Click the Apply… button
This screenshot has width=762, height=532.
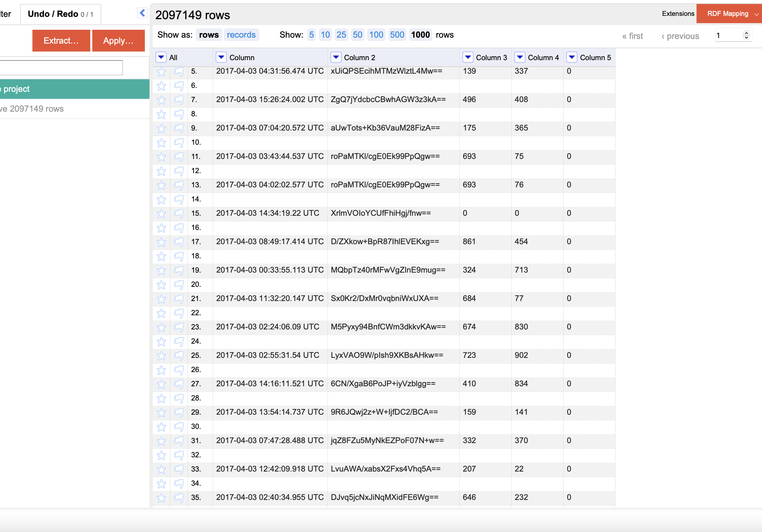pyautogui.click(x=118, y=40)
